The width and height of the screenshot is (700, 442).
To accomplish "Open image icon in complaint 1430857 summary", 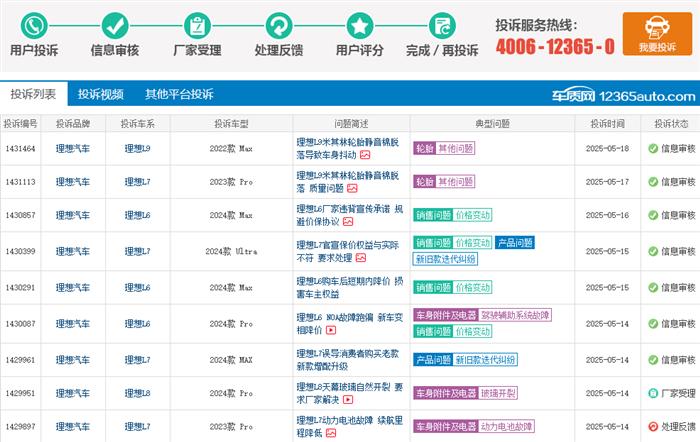I will [x=348, y=221].
